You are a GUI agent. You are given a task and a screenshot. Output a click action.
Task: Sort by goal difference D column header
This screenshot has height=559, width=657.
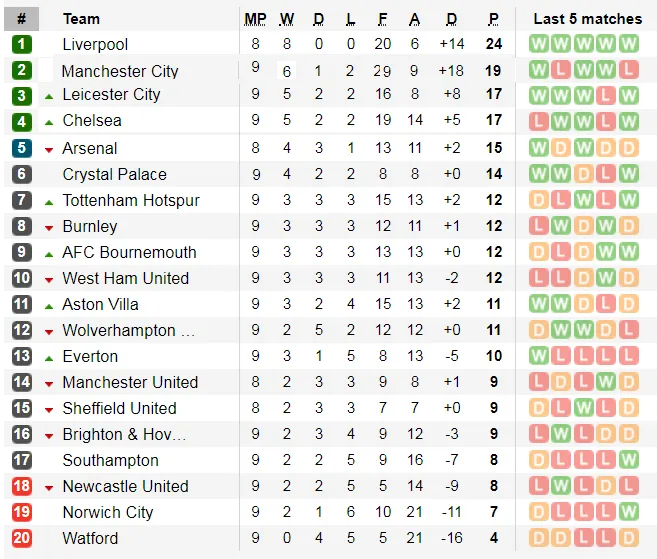(451, 19)
